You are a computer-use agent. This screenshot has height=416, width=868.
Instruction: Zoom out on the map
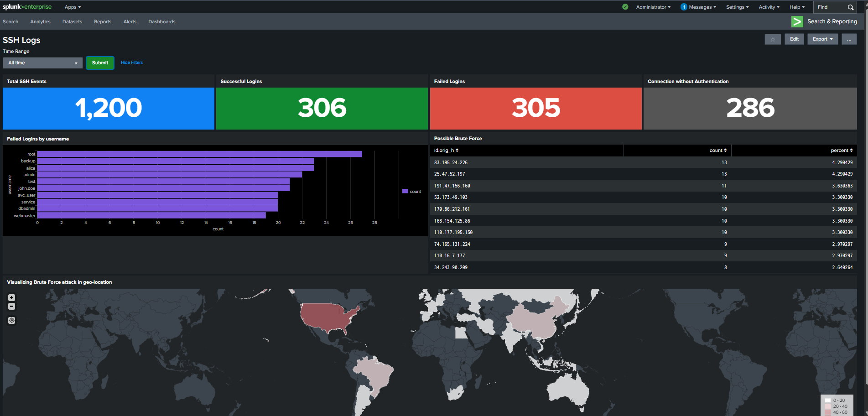[x=12, y=307]
